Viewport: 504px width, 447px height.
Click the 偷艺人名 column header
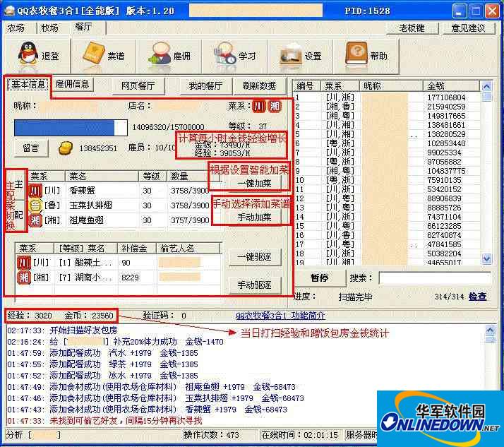[x=189, y=249]
